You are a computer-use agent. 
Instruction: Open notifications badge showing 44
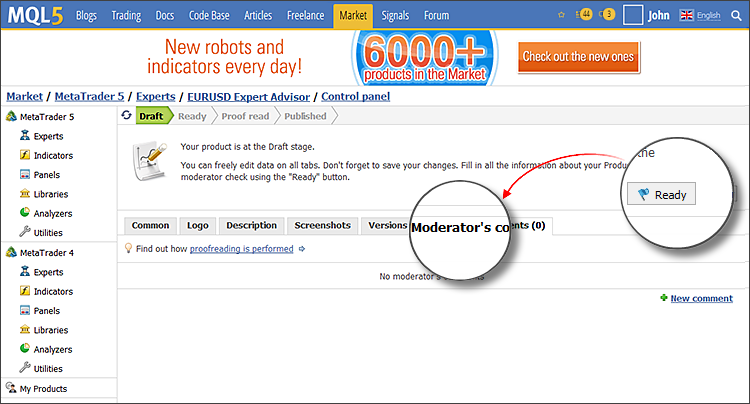point(585,14)
